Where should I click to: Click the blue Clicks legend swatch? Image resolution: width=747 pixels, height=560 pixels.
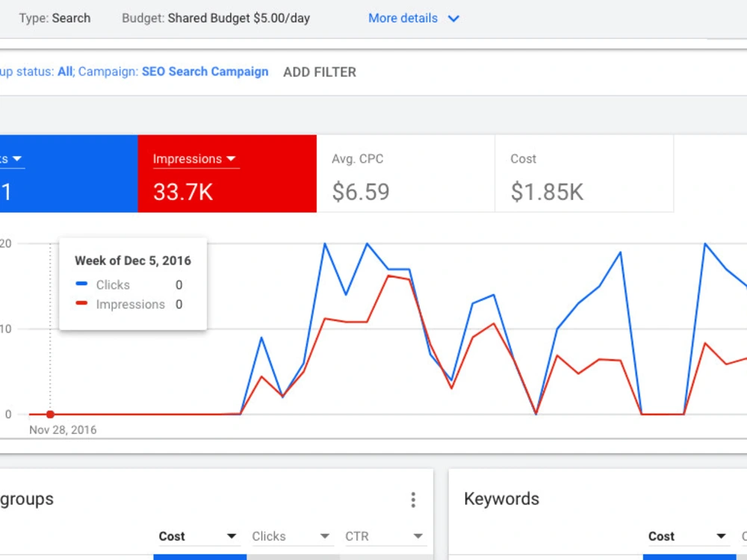click(81, 284)
